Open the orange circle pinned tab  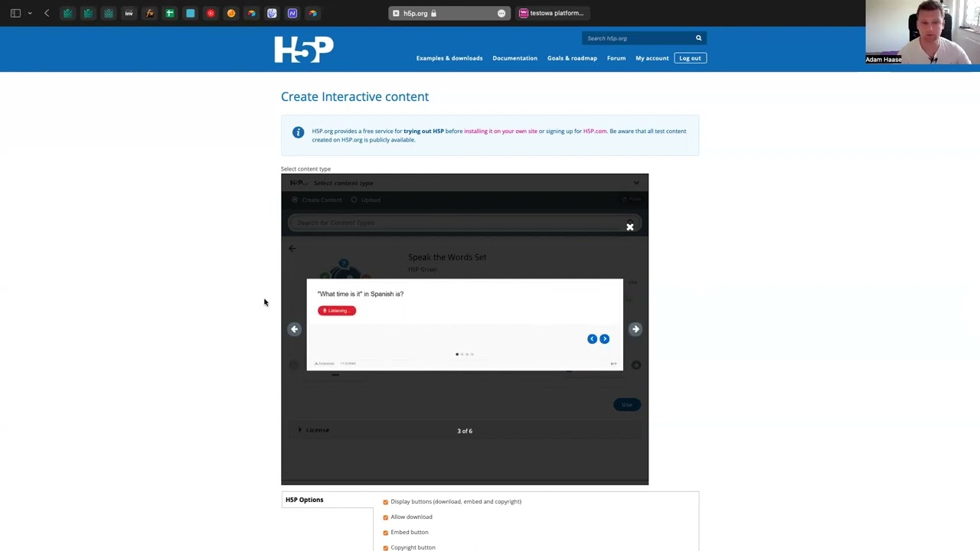(231, 13)
